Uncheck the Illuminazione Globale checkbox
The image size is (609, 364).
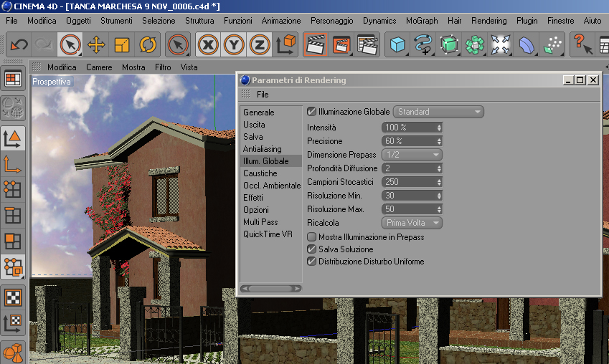311,112
